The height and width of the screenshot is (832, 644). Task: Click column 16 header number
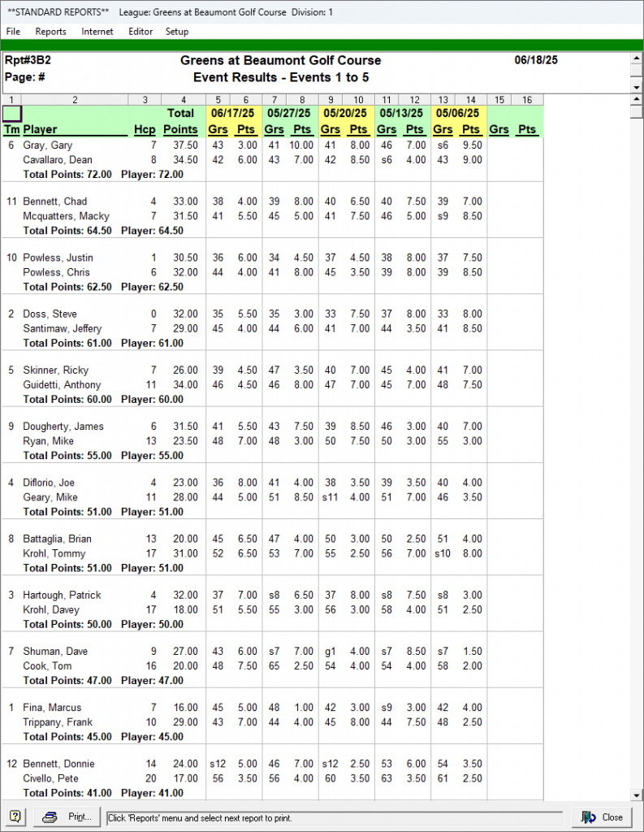[x=527, y=100]
